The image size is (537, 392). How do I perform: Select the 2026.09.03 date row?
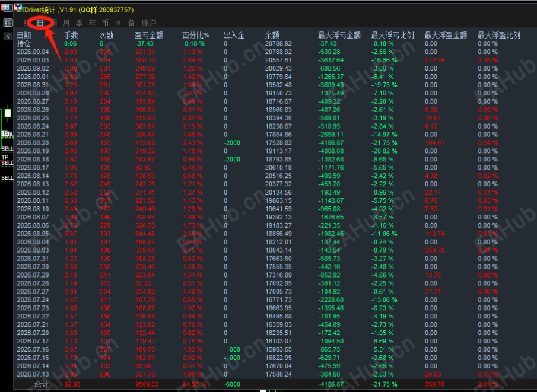click(x=33, y=60)
